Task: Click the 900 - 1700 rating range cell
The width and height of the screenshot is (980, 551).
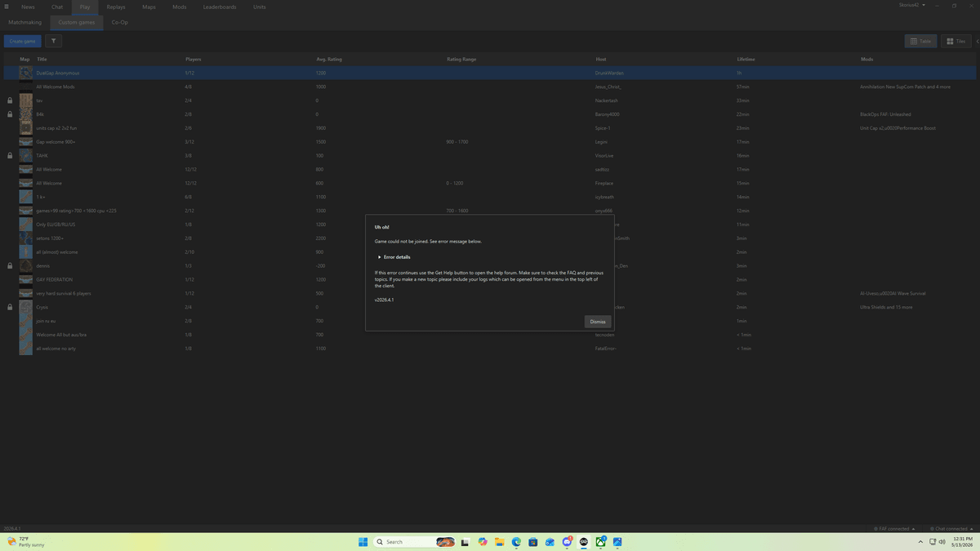Action: (457, 142)
